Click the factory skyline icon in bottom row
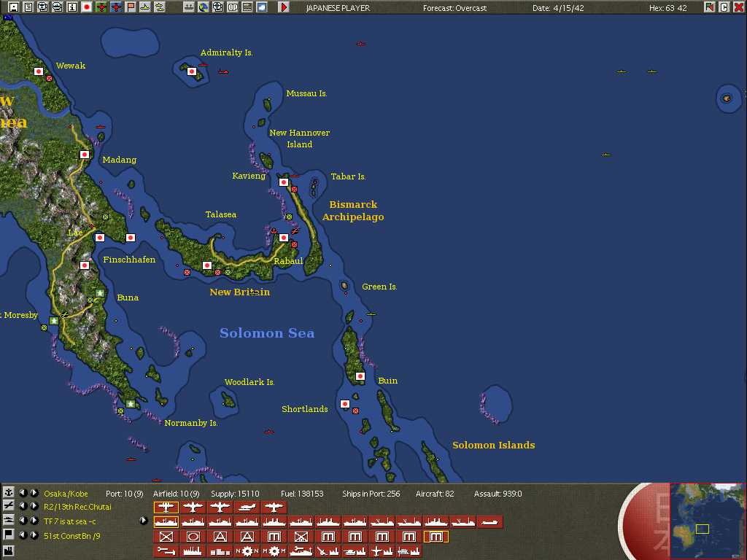747x560 pixels. pyautogui.click(x=193, y=551)
